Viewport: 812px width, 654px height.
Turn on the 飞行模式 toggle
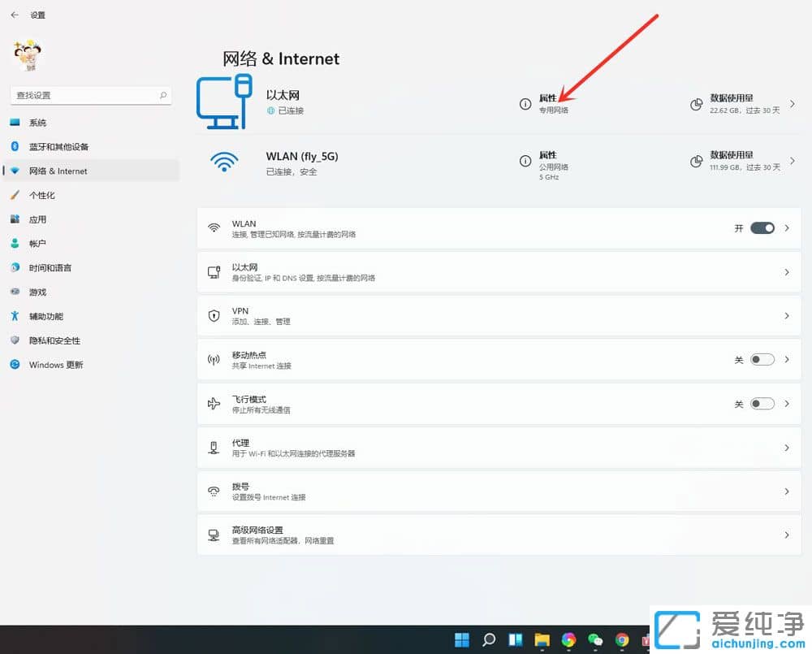[x=762, y=404]
